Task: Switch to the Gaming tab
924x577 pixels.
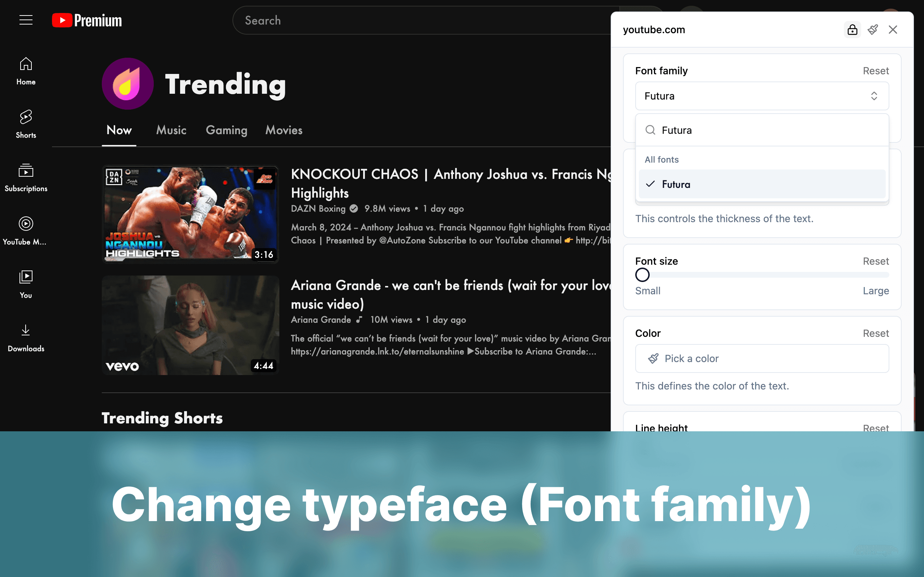Action: click(226, 130)
